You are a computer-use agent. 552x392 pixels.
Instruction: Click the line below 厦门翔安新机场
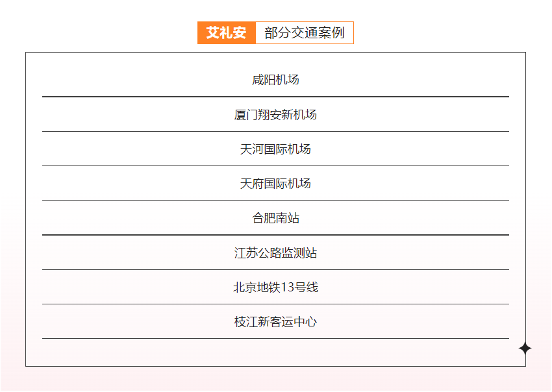(275, 131)
